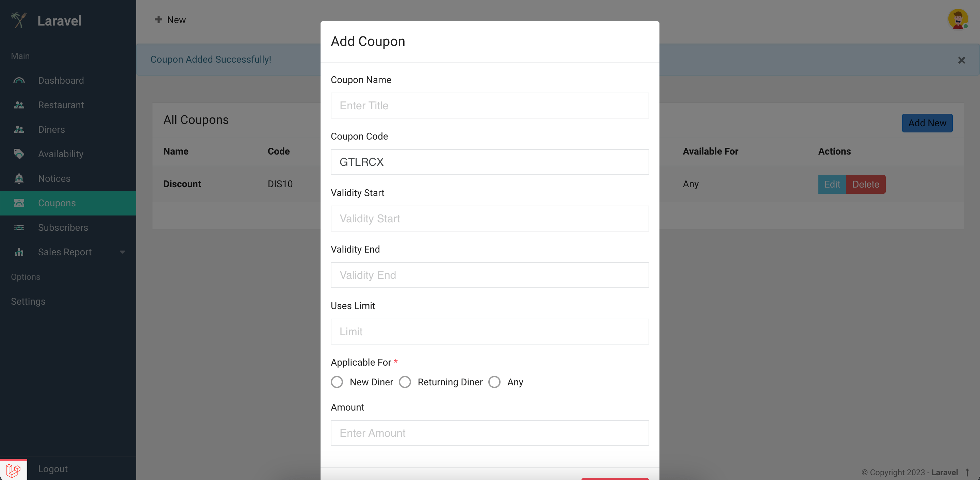Open Settings in the Options section

click(x=28, y=302)
